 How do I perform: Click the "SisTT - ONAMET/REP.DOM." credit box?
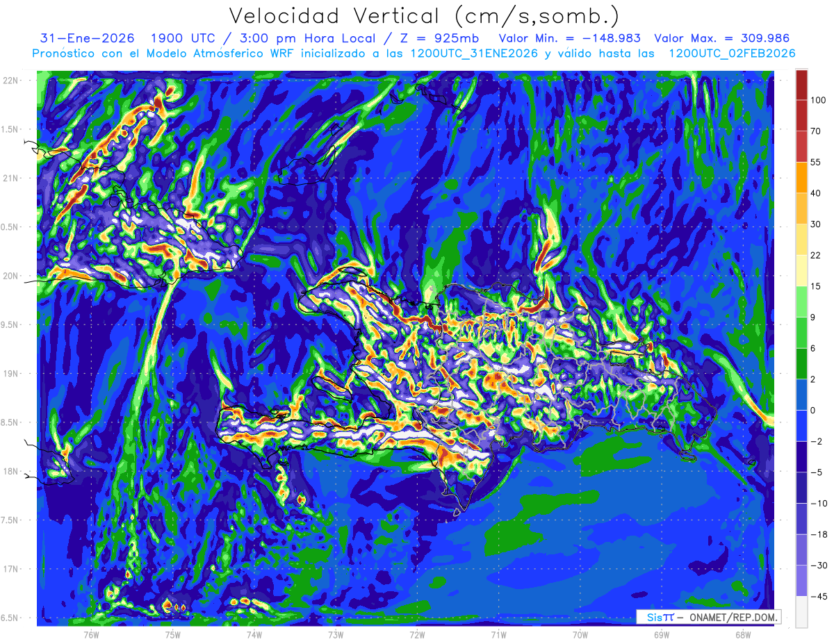(x=708, y=617)
